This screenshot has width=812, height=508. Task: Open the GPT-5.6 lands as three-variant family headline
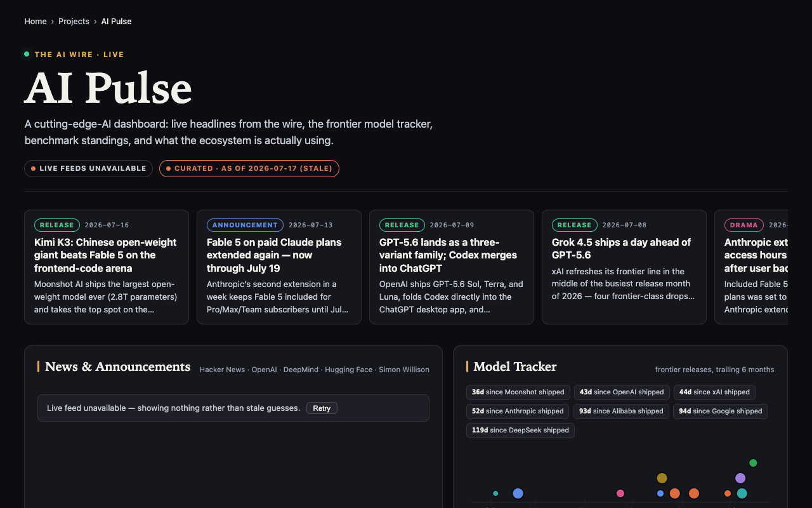(x=452, y=267)
